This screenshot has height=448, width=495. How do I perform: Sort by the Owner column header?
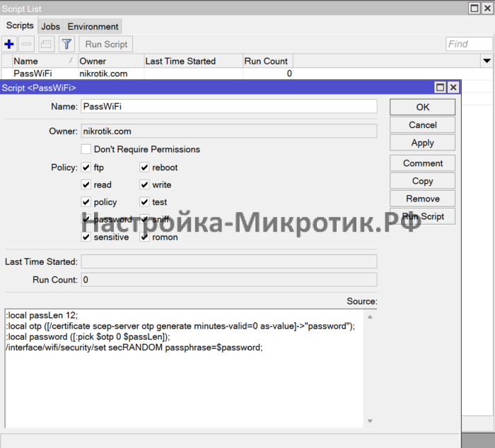[x=111, y=61]
